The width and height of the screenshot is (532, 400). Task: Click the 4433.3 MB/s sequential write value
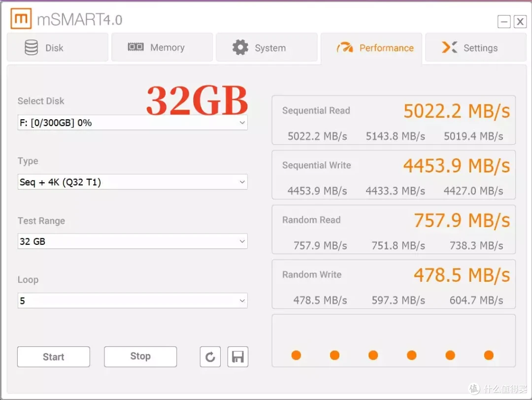click(395, 191)
